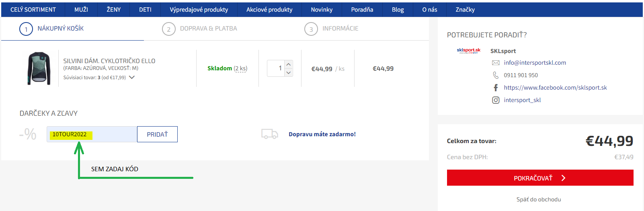Viewport: 644px width, 211px height.
Task: Open the cycling jersey product thumbnail
Action: point(39,68)
